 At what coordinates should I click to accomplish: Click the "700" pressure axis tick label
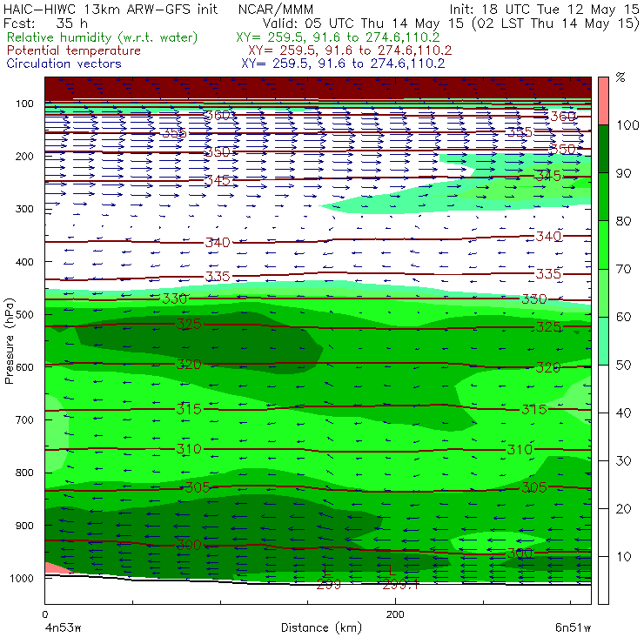(24, 420)
